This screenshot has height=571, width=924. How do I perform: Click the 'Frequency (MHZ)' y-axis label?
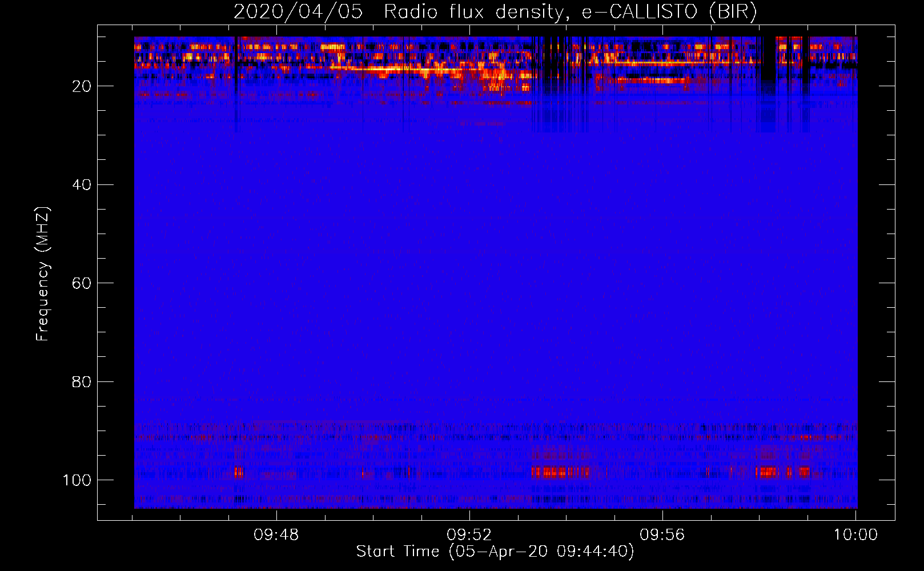pyautogui.click(x=43, y=274)
